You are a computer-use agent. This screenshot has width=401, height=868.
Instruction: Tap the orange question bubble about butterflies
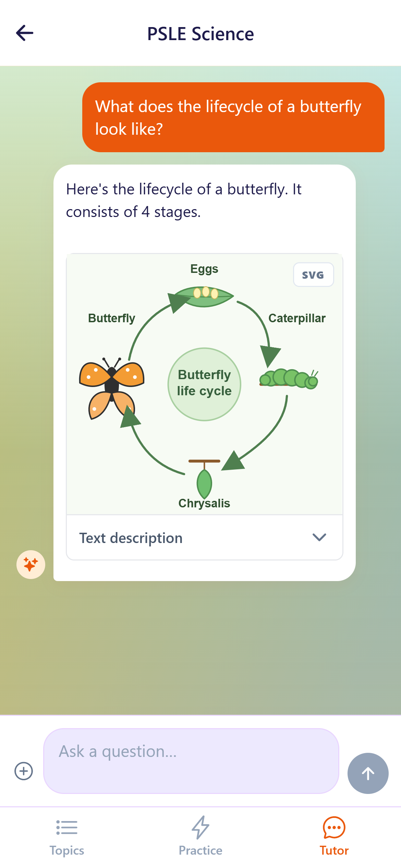(234, 118)
